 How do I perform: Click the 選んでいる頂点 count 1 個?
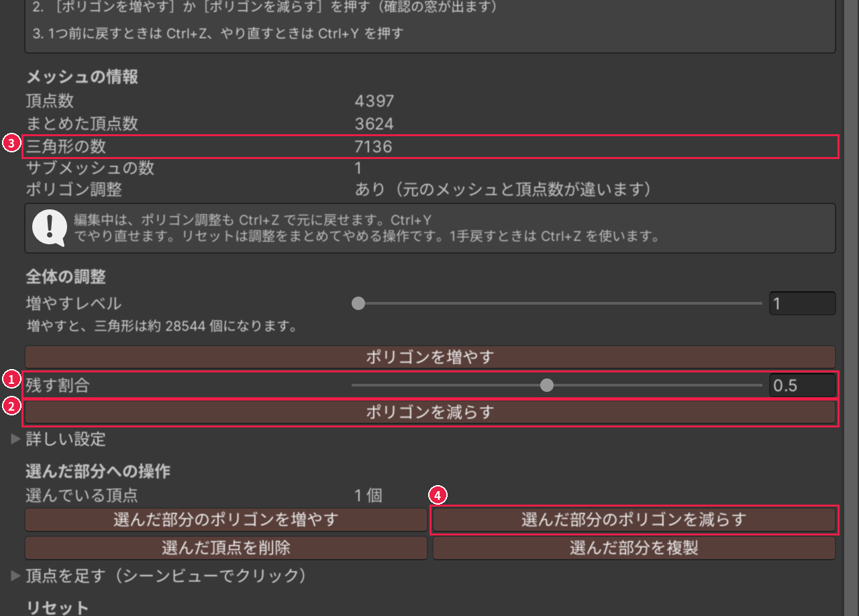pos(368,496)
